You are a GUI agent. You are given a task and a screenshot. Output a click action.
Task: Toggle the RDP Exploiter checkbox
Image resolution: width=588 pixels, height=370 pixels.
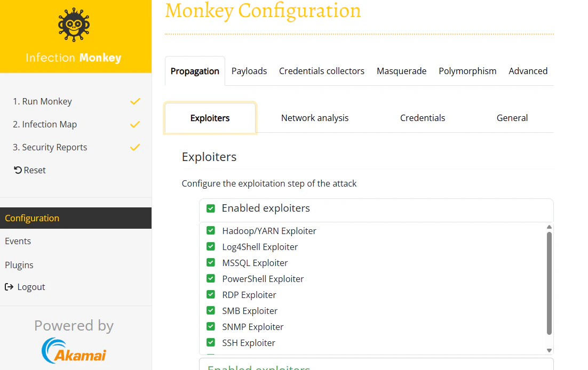click(x=211, y=295)
